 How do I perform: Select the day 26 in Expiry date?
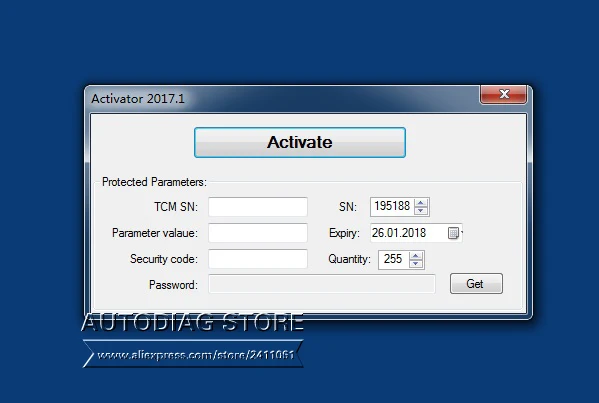(377, 233)
